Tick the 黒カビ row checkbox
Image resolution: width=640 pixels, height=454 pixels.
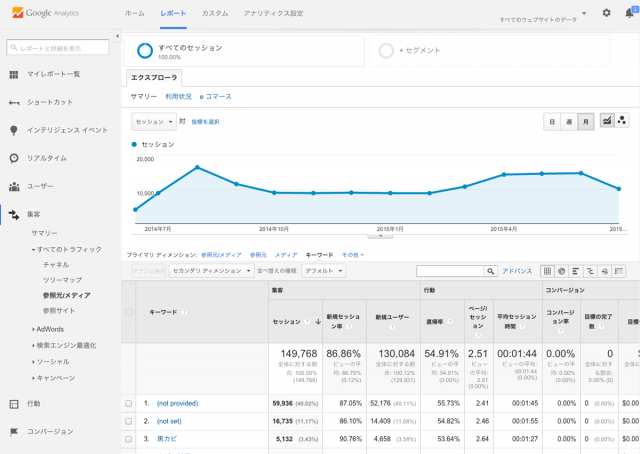(x=129, y=439)
